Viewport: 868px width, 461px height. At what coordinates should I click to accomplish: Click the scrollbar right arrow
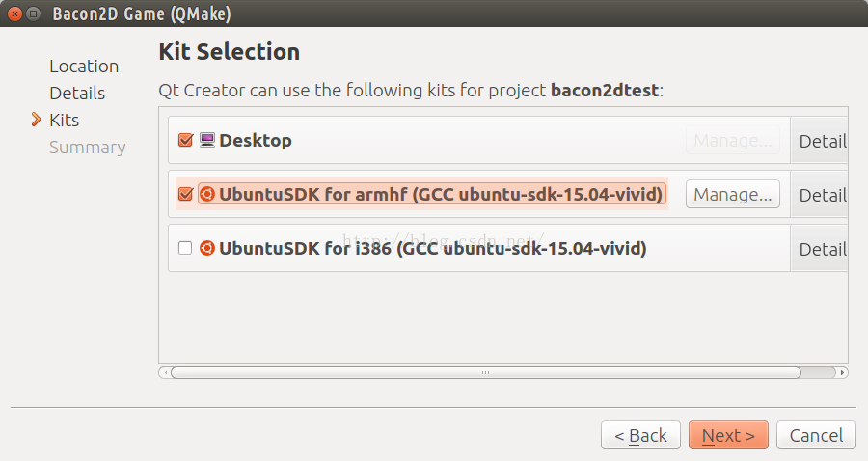click(x=842, y=373)
